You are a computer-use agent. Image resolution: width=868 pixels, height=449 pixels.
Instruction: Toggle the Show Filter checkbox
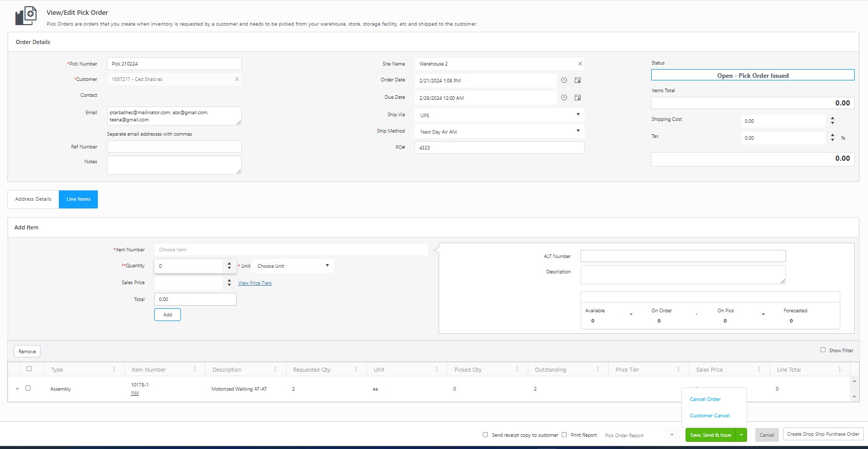(823, 350)
